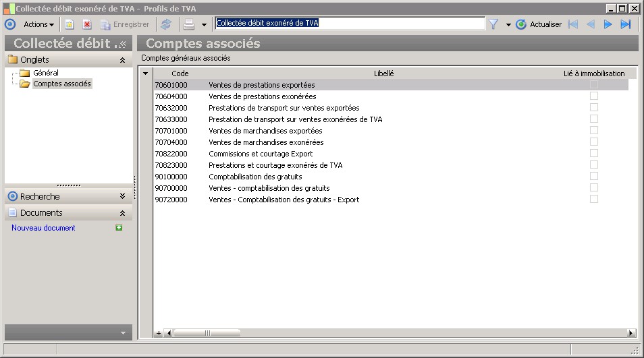Click the horizontal scrollbar thumb
The height and width of the screenshot is (358, 644).
pyautogui.click(x=207, y=333)
